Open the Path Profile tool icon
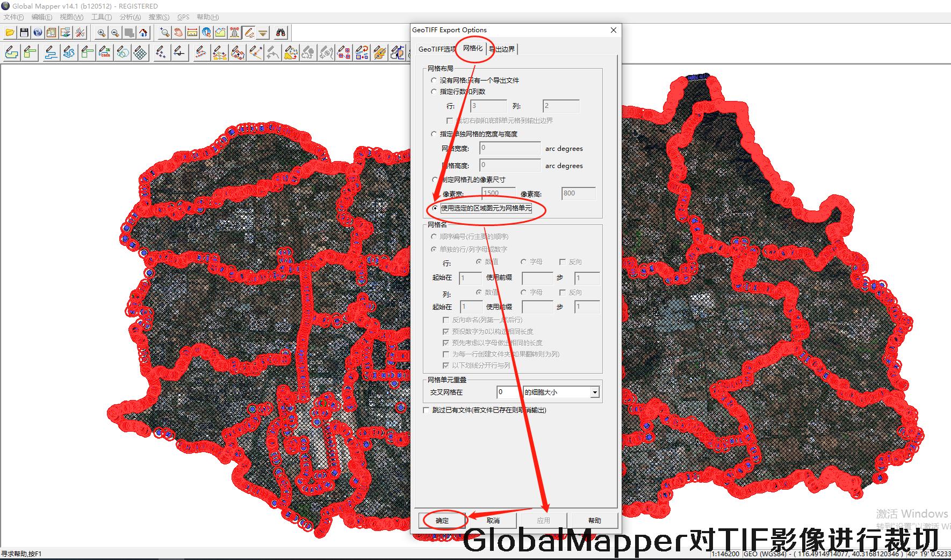Image resolution: width=951 pixels, height=560 pixels. pos(220,33)
